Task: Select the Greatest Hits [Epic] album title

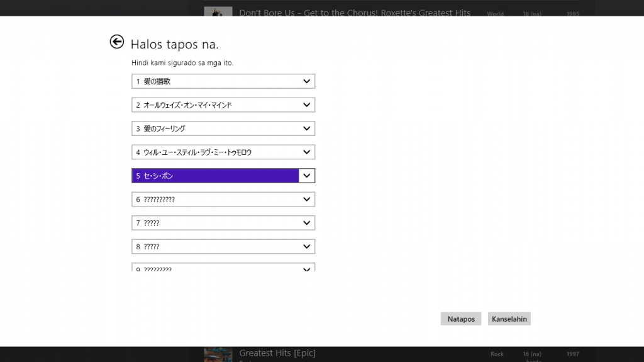Action: pos(277,353)
